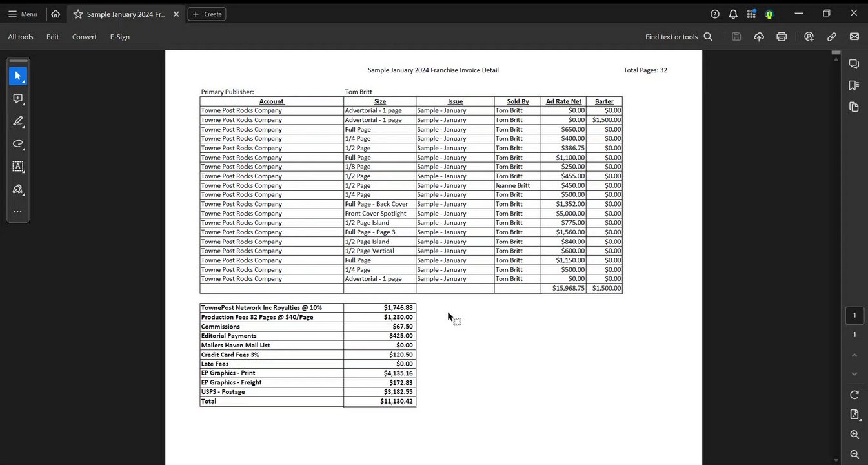This screenshot has height=465, width=868.
Task: Choose the Add text box tool
Action: click(x=18, y=167)
